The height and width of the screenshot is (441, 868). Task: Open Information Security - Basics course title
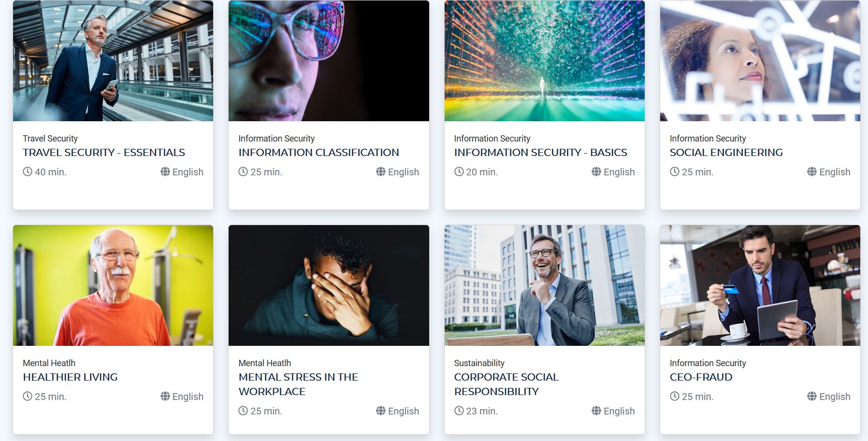tap(540, 153)
